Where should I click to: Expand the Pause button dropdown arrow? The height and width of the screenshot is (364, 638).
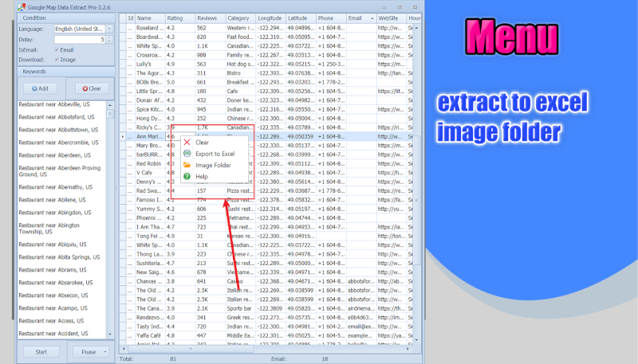pos(104,352)
